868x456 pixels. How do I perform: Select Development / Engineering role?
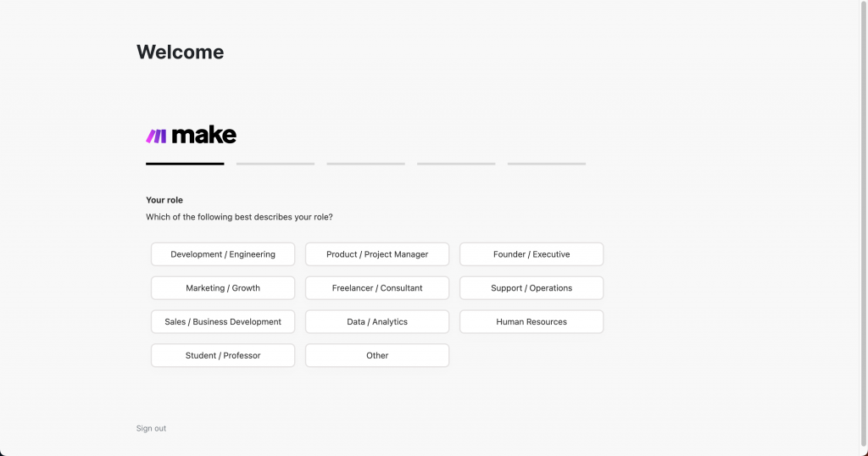[x=223, y=254]
